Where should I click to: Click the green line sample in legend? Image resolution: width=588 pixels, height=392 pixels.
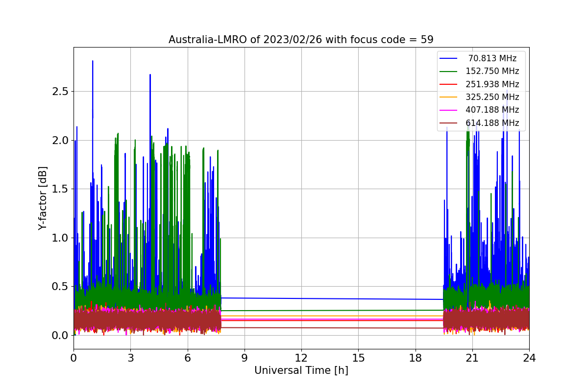(449, 72)
